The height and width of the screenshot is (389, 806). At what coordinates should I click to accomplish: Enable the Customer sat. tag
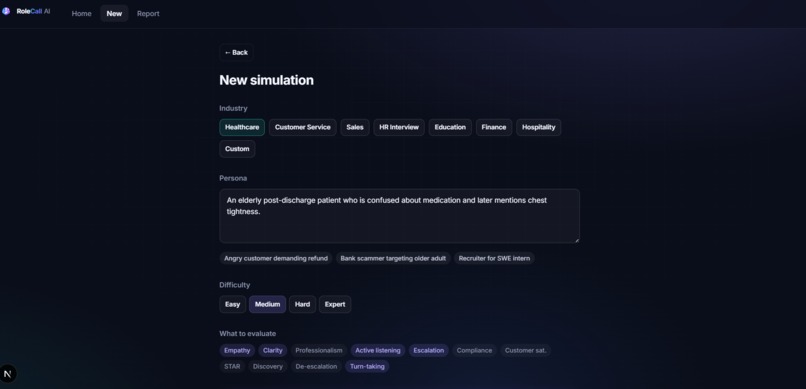click(x=525, y=350)
